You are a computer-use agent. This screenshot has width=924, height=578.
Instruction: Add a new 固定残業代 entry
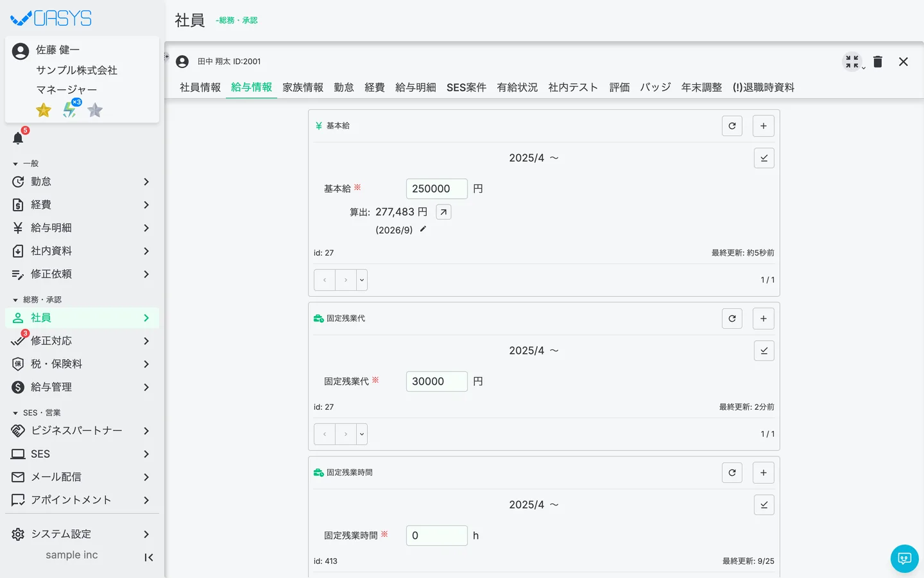point(764,319)
